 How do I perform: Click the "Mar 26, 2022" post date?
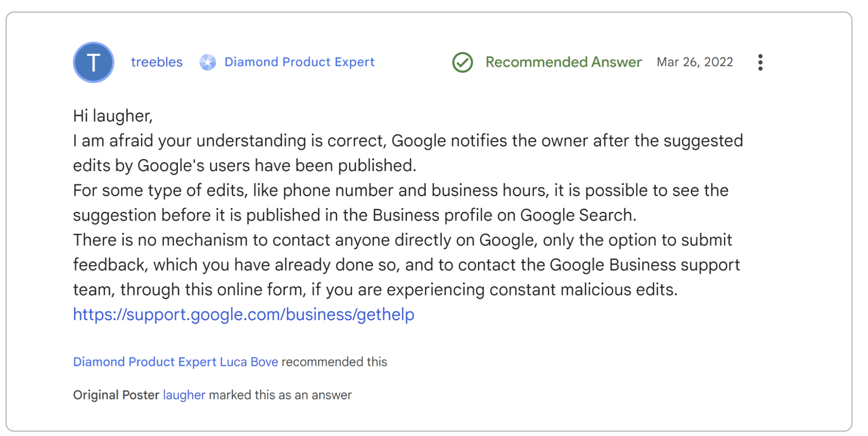(695, 62)
